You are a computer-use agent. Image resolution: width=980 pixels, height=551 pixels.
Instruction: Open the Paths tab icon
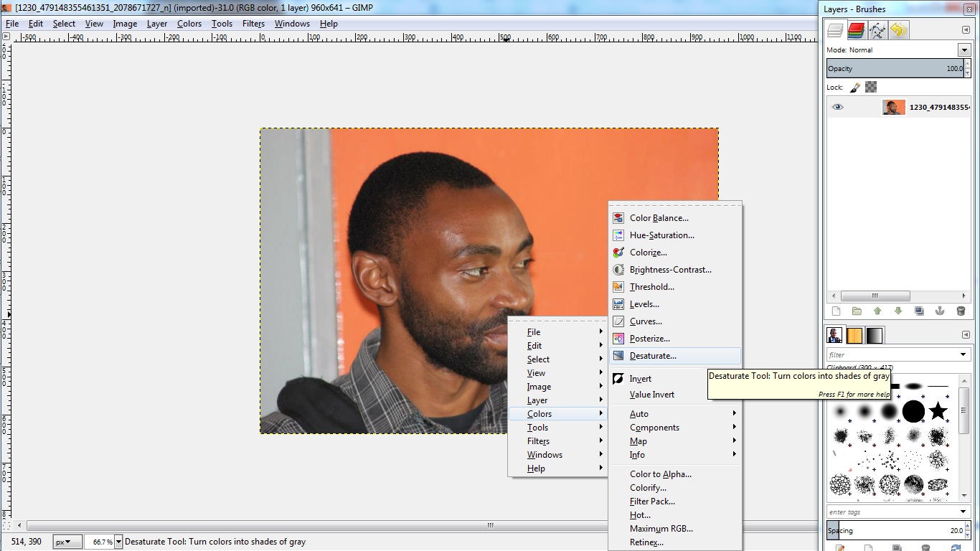[x=877, y=30]
